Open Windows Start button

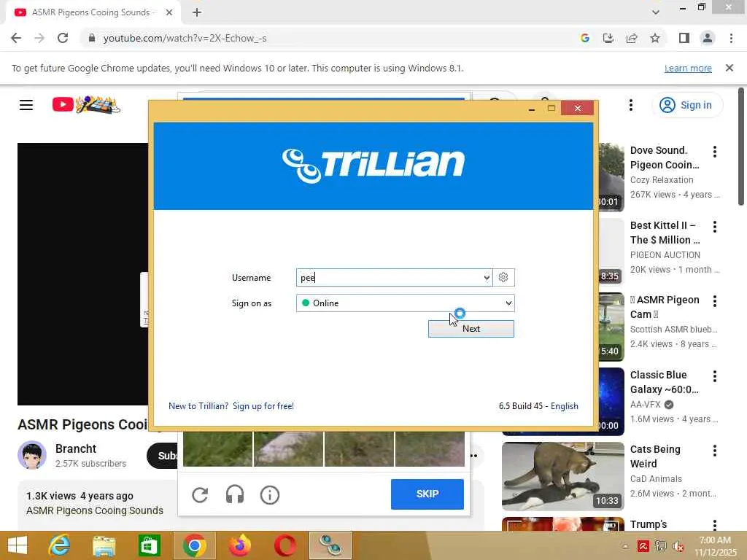(18, 545)
